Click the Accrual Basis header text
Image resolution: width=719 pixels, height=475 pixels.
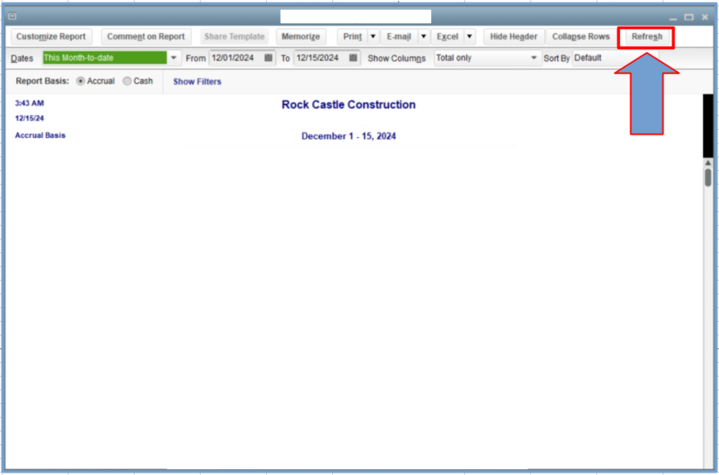click(x=40, y=135)
